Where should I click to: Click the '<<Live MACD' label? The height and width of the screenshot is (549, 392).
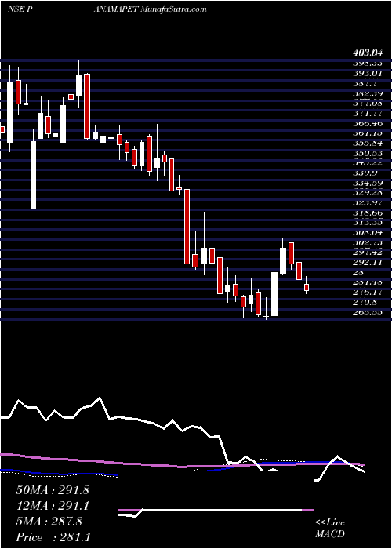[330, 529]
